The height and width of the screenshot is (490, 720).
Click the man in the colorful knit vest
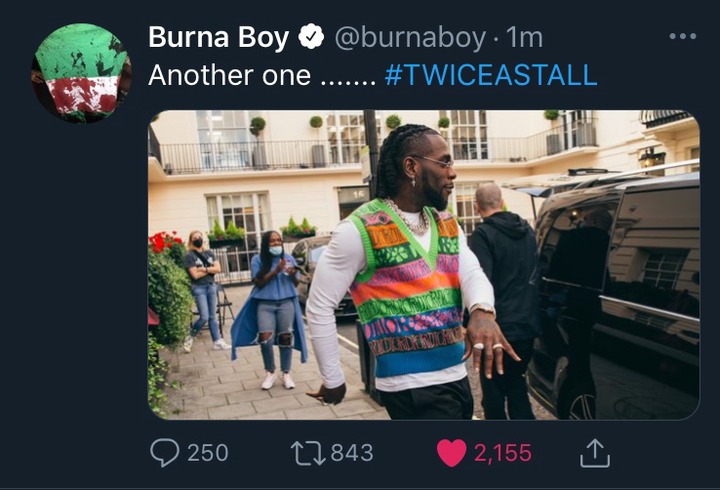coord(404,271)
